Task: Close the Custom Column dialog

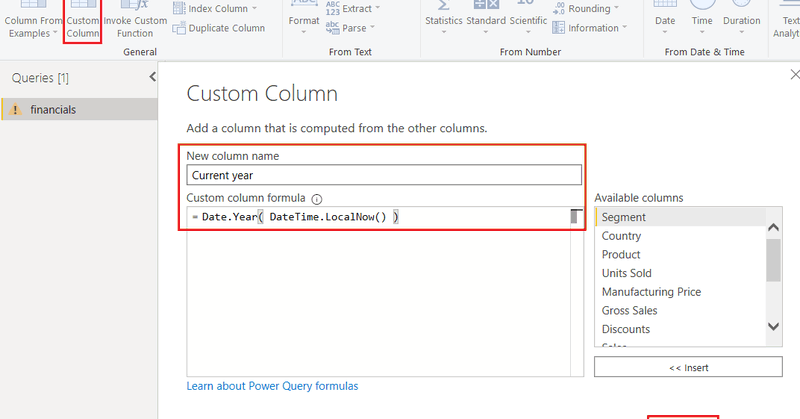Action: click(x=795, y=75)
